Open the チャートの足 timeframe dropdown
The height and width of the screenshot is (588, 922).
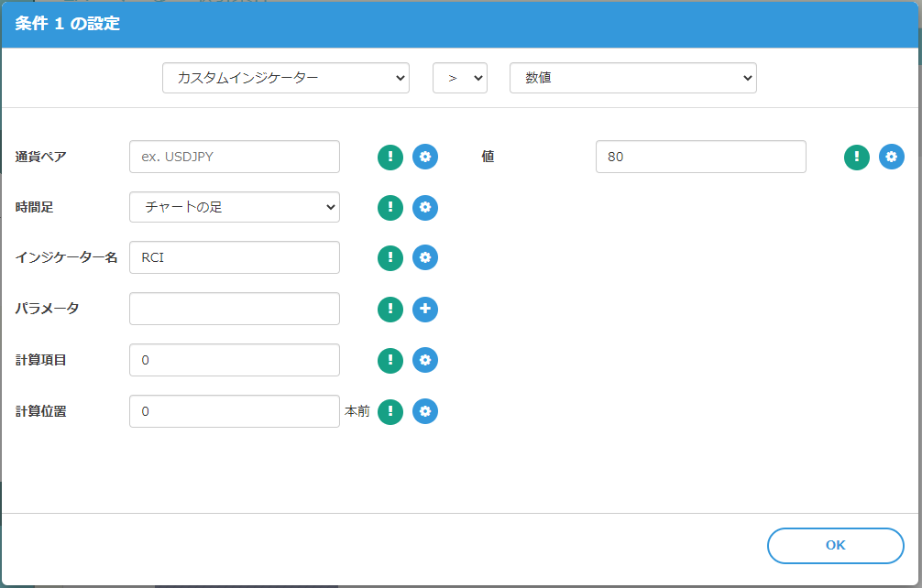[235, 207]
